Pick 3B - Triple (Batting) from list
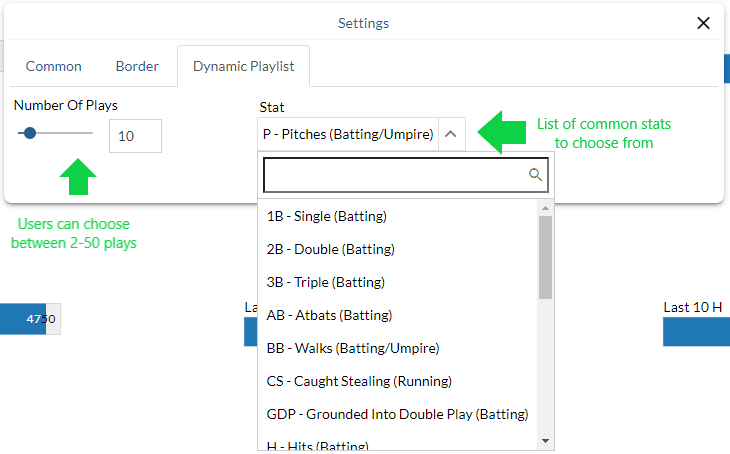Screen dimensions: 730x454 point(325,282)
